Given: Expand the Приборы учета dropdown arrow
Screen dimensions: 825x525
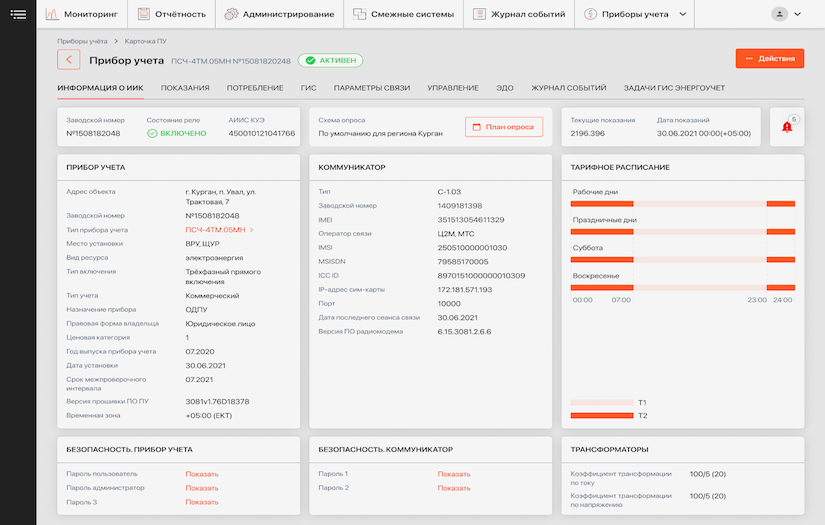Looking at the screenshot, I should [682, 14].
